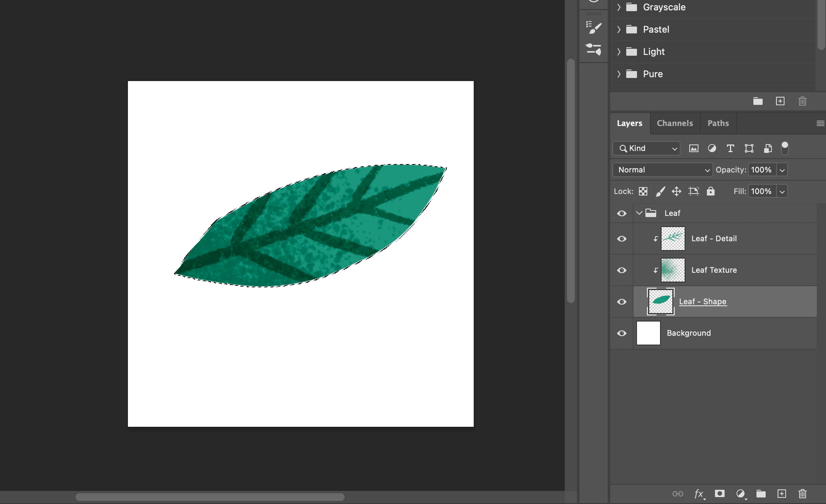This screenshot has height=504, width=826.
Task: Expand the Pastel swatch folder
Action: 619,30
